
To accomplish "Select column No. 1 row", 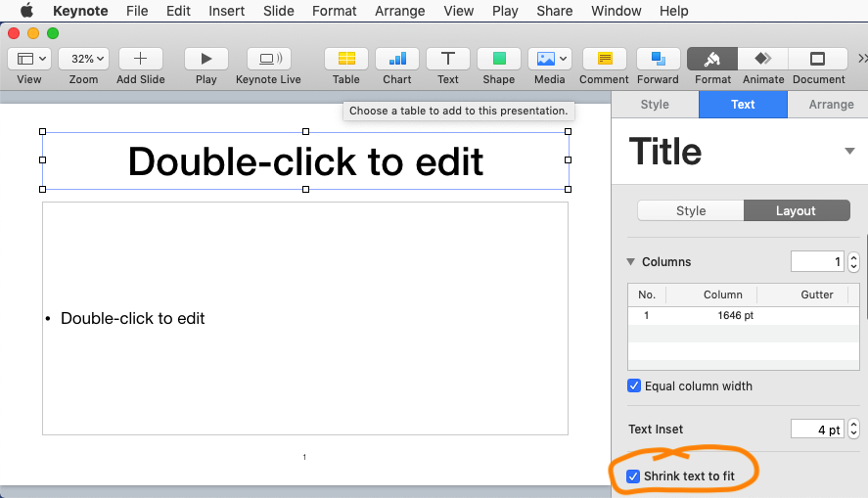I will [744, 315].
